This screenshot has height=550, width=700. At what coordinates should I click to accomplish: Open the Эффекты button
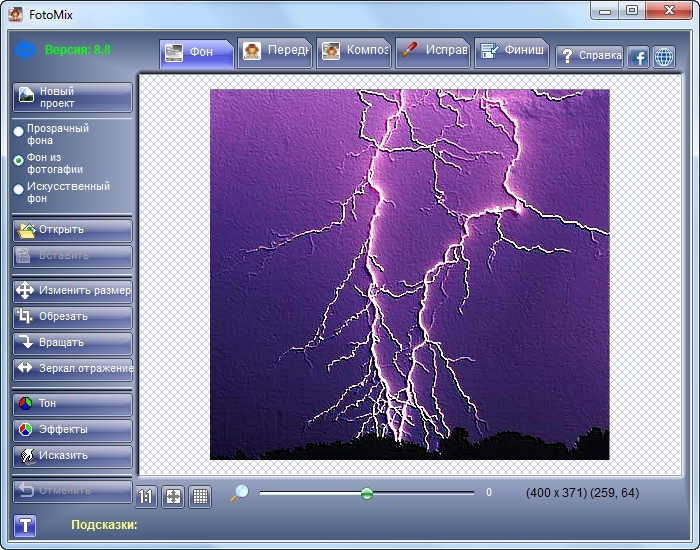point(72,430)
